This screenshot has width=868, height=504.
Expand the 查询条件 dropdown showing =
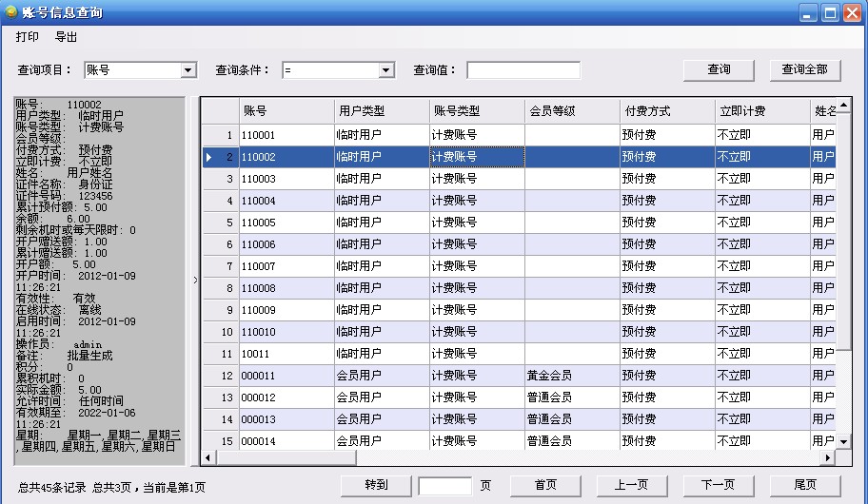386,70
